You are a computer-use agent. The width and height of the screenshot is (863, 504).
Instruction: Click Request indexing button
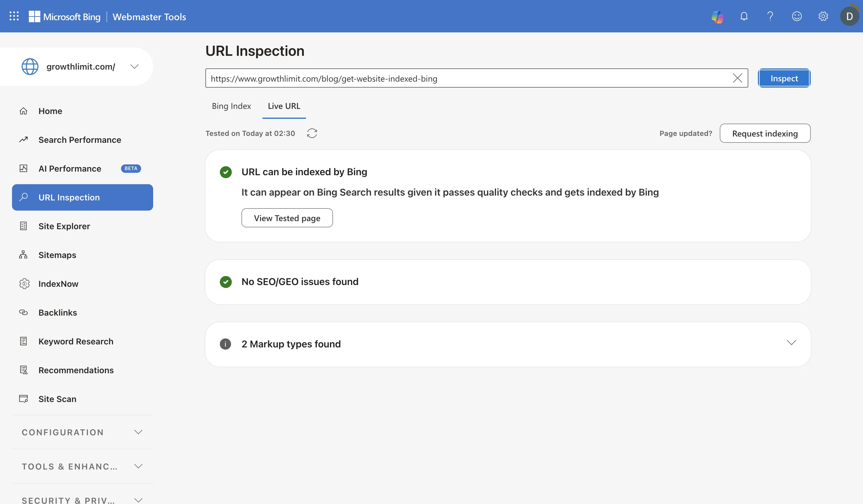[x=765, y=133]
